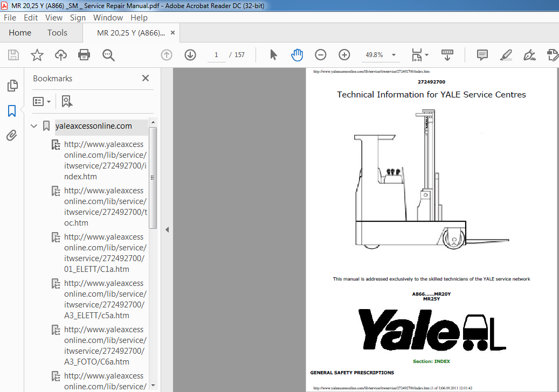Screen dimensions: 559x392
Task: Collapse navigation pane with side arrow
Action: tap(167, 229)
